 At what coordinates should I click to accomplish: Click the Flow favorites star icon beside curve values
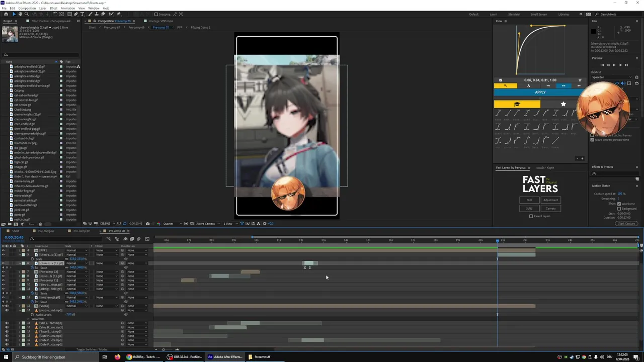coord(580,80)
